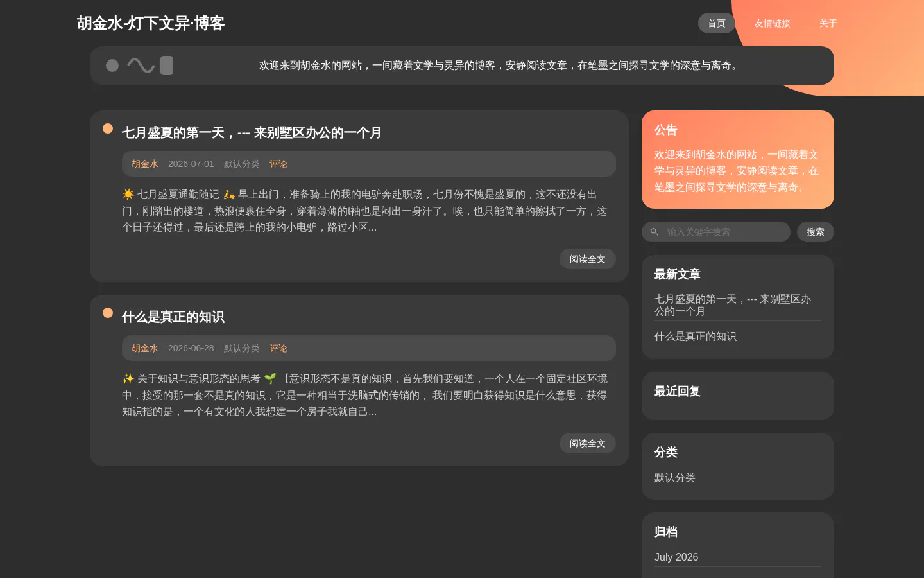The image size is (924, 578).
Task: Open post 什么是真正的知识 title in main list
Action: [x=173, y=317]
